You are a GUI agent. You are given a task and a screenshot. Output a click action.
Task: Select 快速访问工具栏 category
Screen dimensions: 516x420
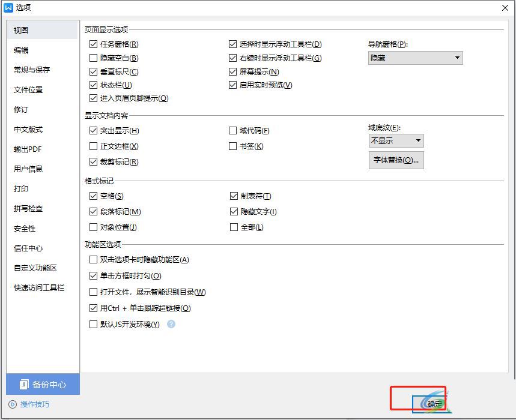42,287
